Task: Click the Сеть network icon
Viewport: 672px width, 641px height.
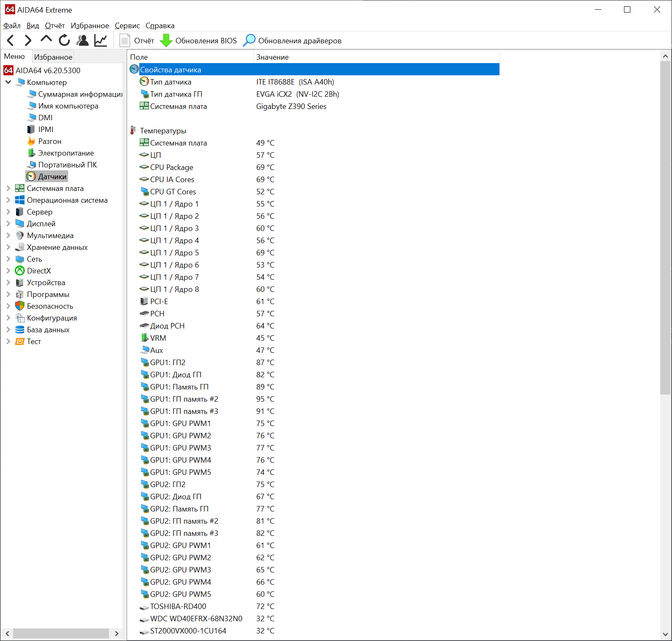Action: tap(20, 259)
